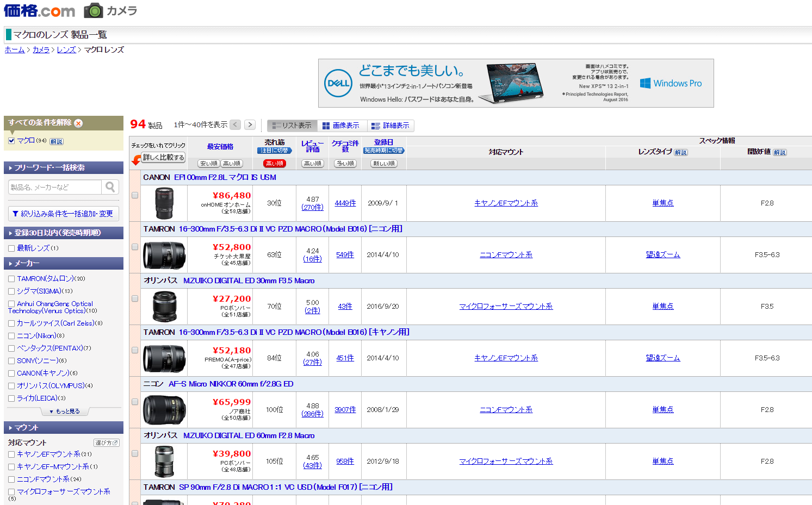The width and height of the screenshot is (812, 505).
Task: Focus the 製品名、メーカー search field
Action: pyautogui.click(x=55, y=187)
